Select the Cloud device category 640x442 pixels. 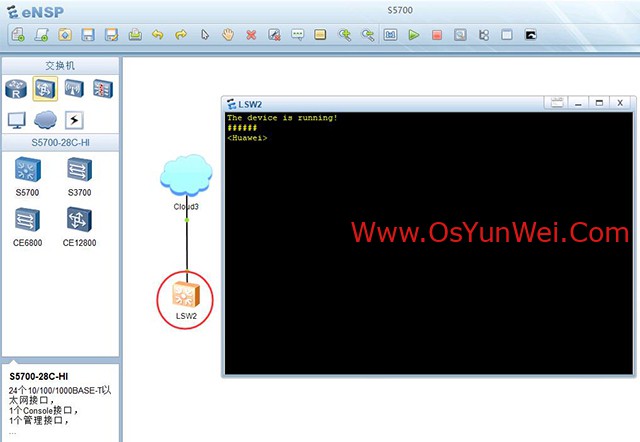point(45,120)
